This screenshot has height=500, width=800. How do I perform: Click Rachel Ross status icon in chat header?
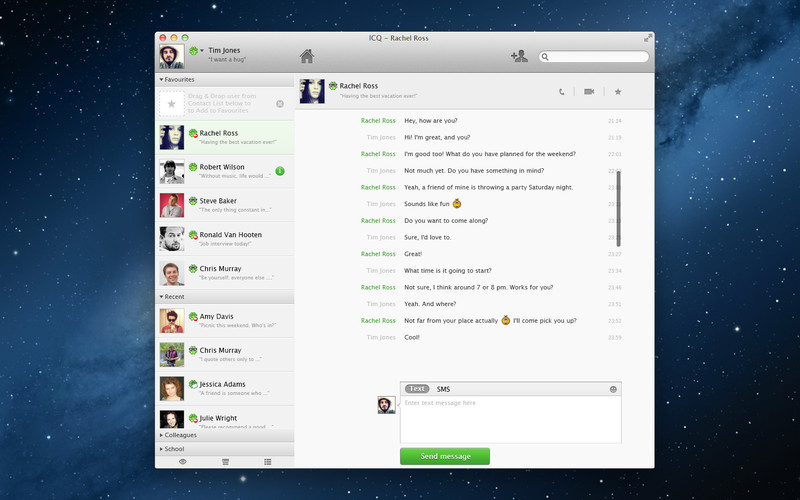333,86
